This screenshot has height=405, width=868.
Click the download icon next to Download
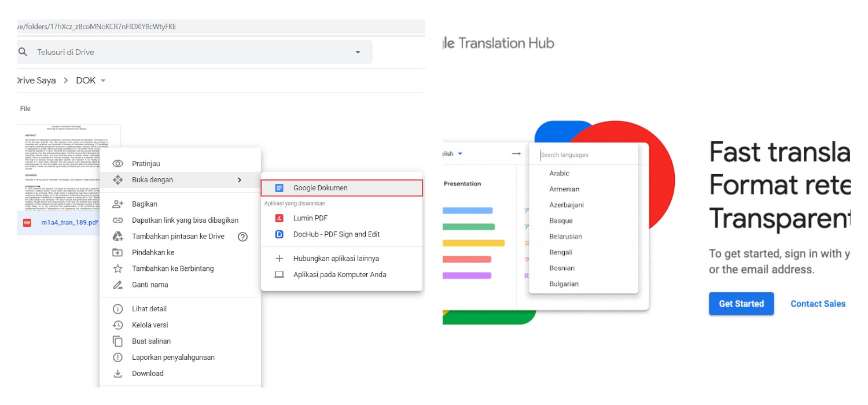[x=118, y=373]
